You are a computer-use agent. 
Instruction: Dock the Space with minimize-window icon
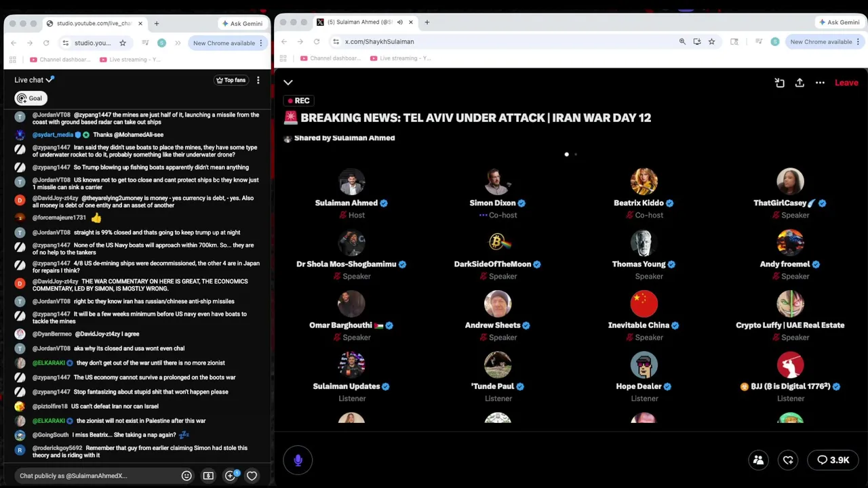(779, 83)
